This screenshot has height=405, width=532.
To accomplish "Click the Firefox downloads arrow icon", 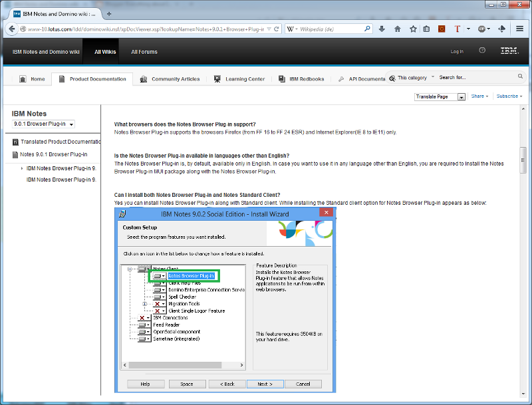I will click(x=382, y=29).
